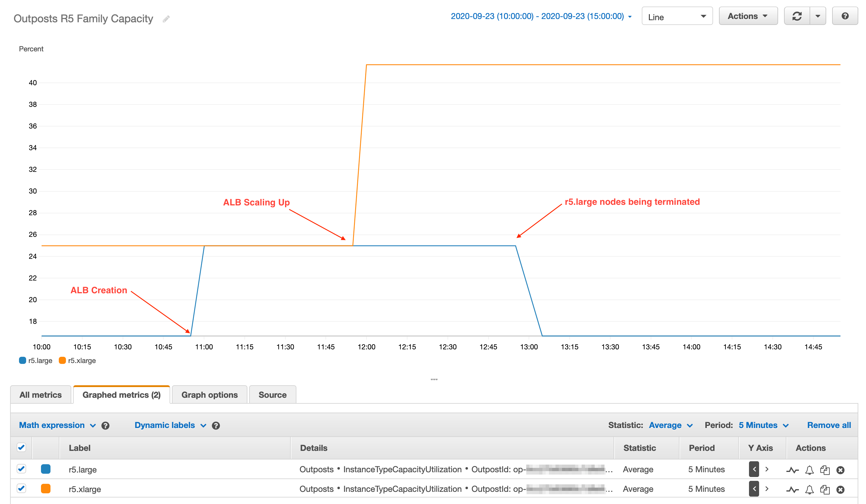The height and width of the screenshot is (504, 866).
Task: Click the refresh graph icon
Action: 797,16
